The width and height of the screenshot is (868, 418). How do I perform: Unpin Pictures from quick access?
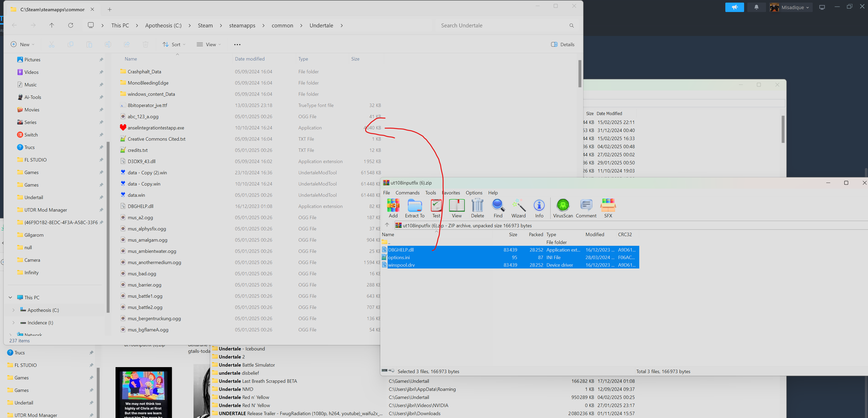101,60
